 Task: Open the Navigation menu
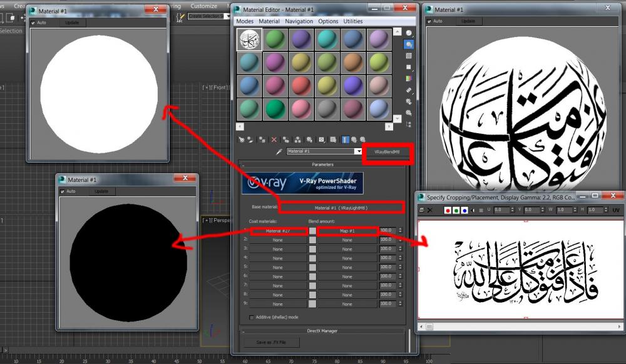tap(299, 21)
